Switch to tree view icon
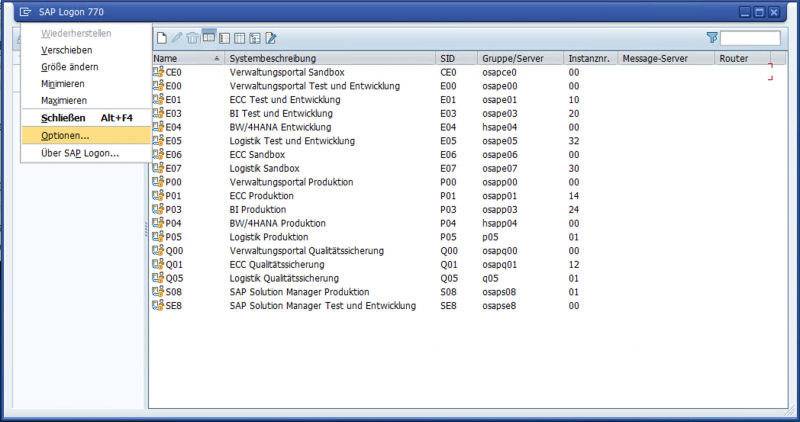This screenshot has height=422, width=800. (255, 38)
